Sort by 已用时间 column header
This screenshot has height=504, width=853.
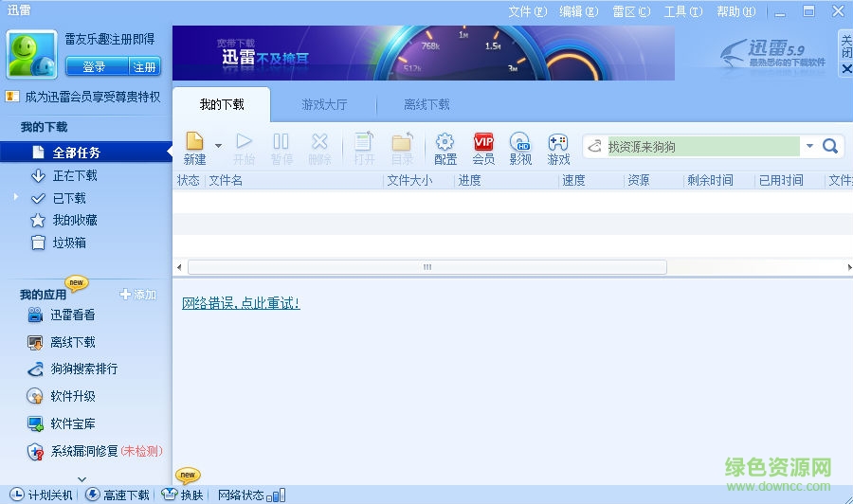781,180
